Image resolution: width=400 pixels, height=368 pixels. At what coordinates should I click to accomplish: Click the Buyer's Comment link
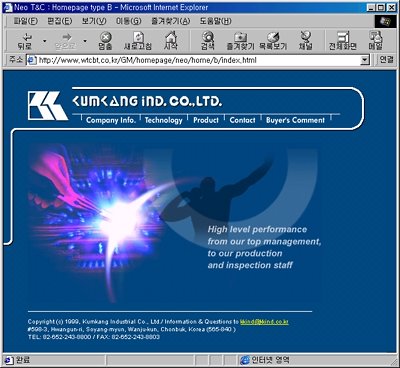(295, 120)
